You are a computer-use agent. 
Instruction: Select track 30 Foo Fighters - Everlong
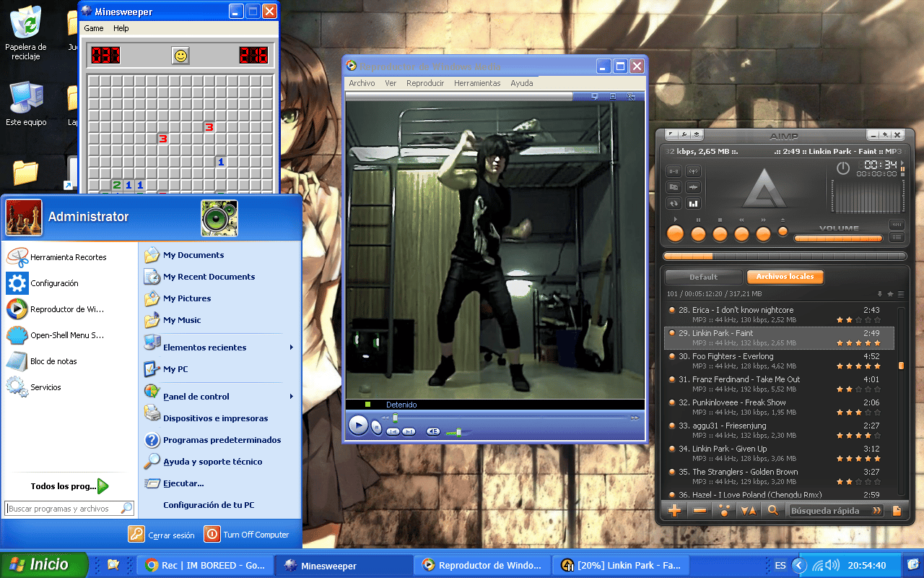point(779,361)
